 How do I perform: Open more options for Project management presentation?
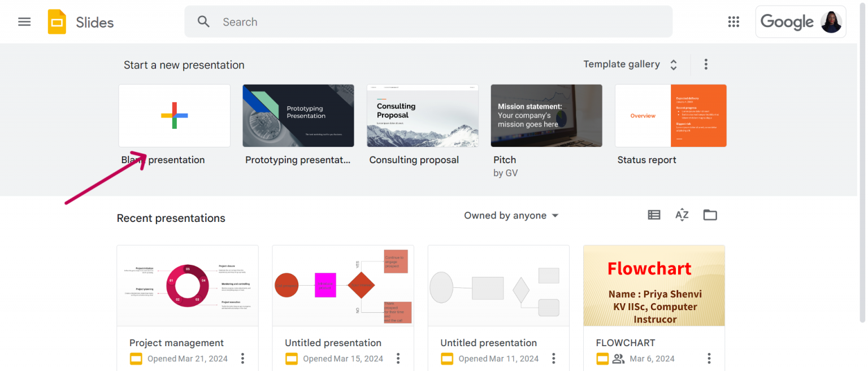tap(242, 358)
